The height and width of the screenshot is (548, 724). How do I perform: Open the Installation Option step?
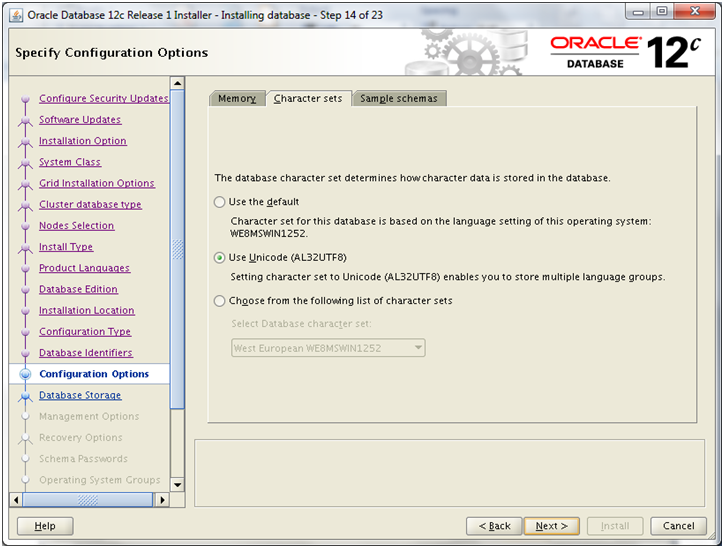coord(83,141)
